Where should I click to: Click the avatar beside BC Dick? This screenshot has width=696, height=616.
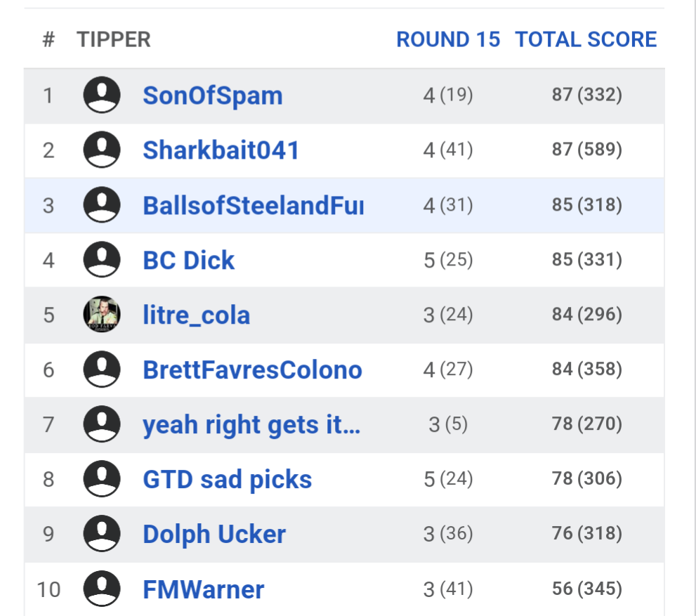[x=102, y=260]
